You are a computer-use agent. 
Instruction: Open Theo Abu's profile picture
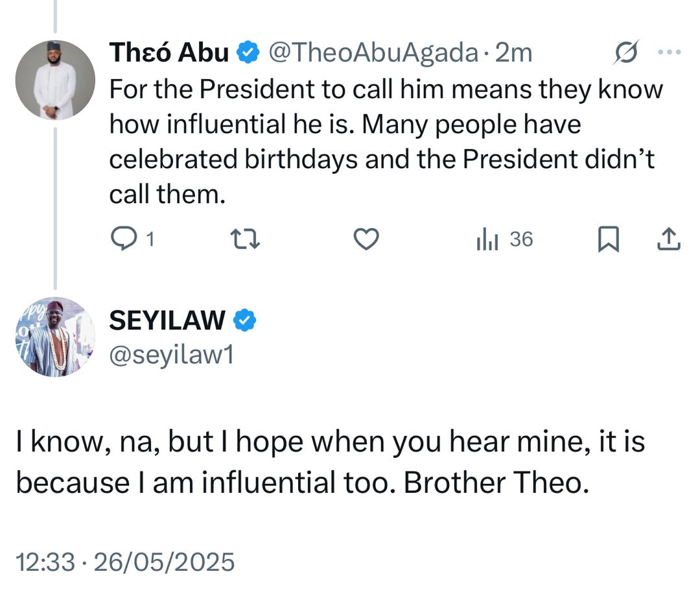[x=56, y=78]
